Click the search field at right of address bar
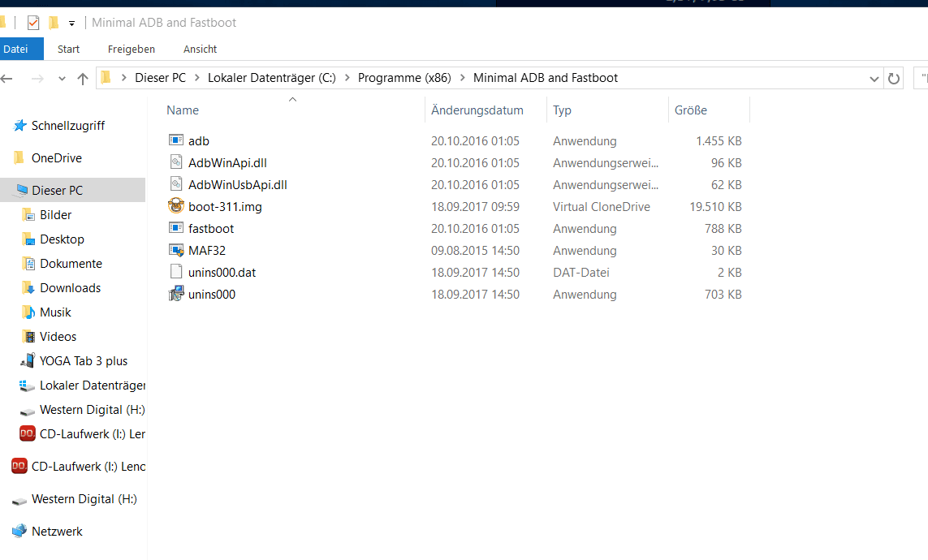Screen dimensions: 928x560 click(x=921, y=78)
